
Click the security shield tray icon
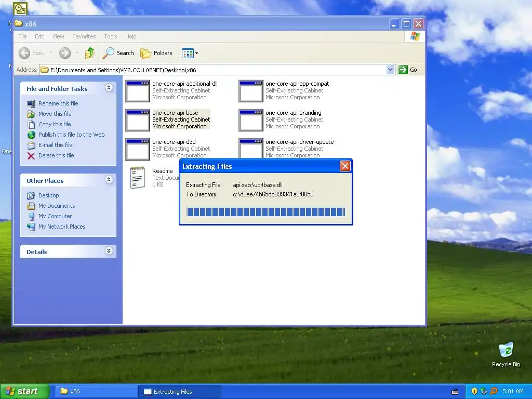pyautogui.click(x=474, y=391)
